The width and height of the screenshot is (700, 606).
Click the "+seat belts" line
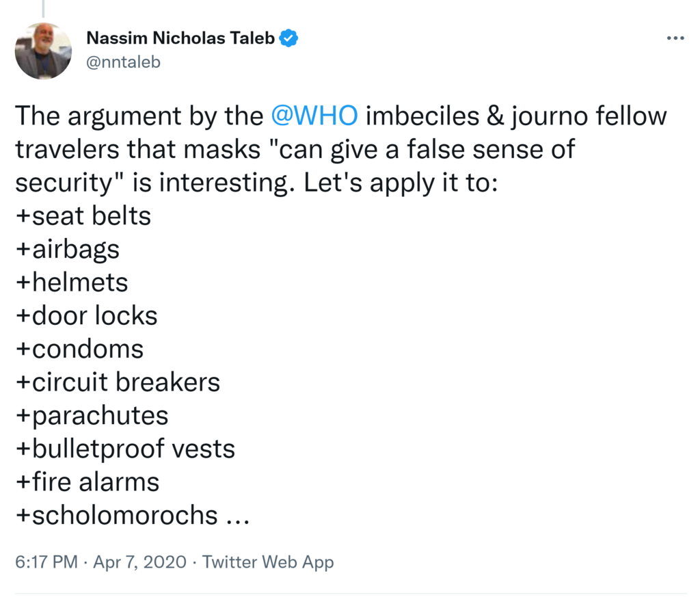pyautogui.click(x=83, y=215)
